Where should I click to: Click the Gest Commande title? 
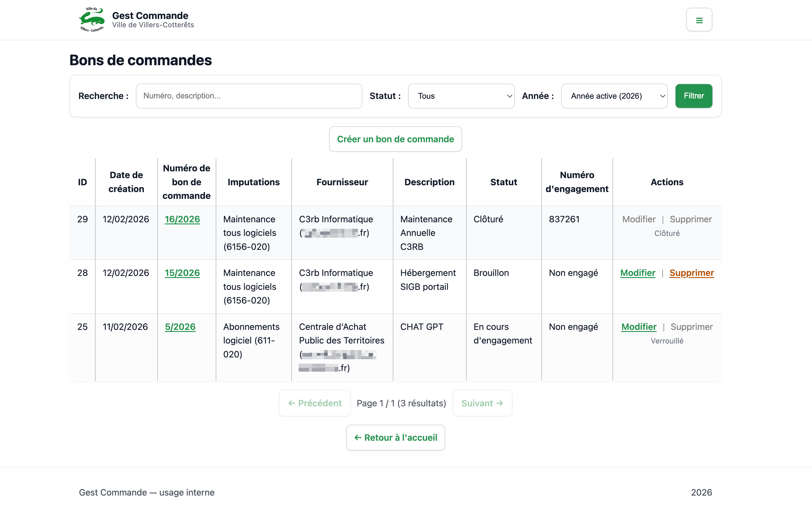150,15
